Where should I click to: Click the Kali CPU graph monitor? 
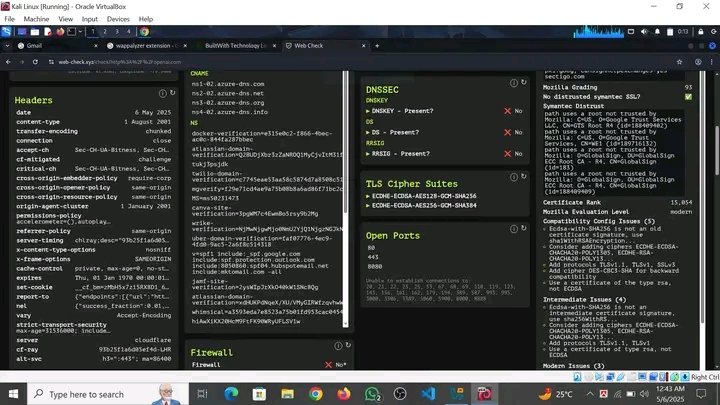[598, 32]
